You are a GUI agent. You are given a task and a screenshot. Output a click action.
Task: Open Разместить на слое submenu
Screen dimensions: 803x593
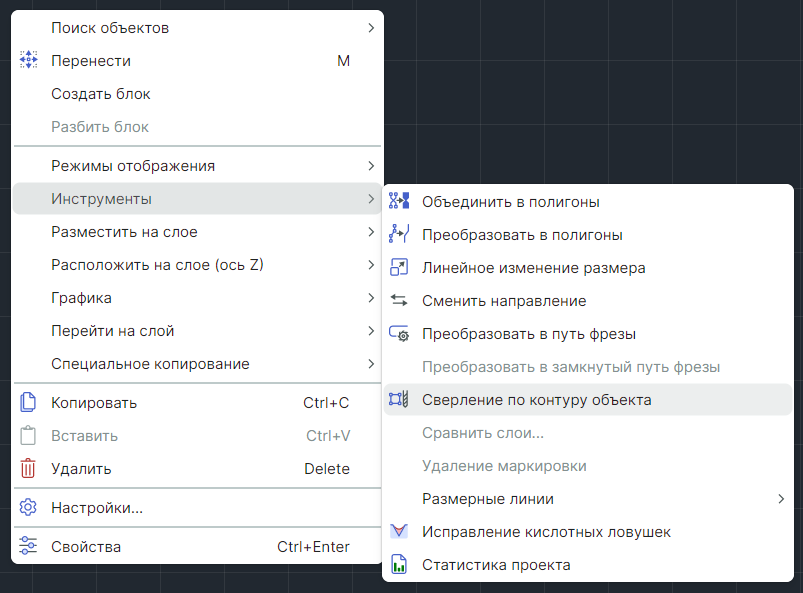pyautogui.click(x=124, y=232)
